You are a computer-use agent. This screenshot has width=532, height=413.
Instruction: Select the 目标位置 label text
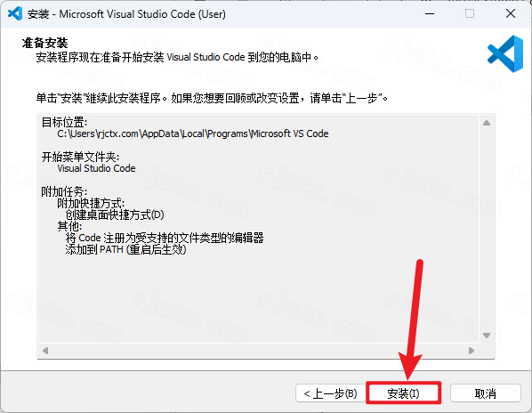64,122
